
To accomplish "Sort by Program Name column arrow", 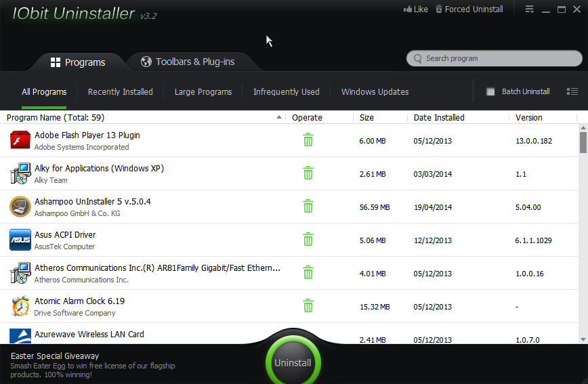I will (x=278, y=117).
